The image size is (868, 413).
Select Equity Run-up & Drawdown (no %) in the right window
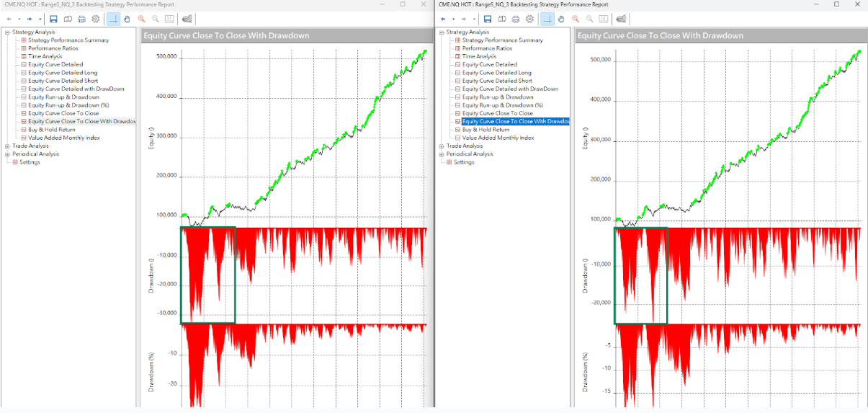coord(498,97)
